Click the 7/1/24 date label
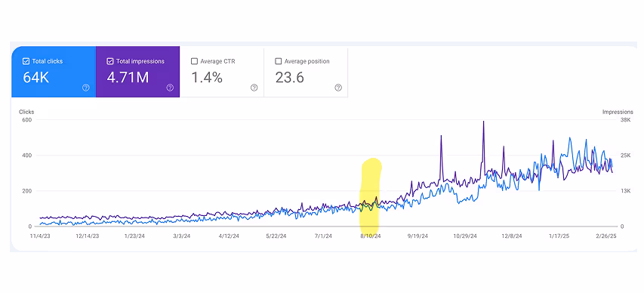644x293 pixels. 324,236
